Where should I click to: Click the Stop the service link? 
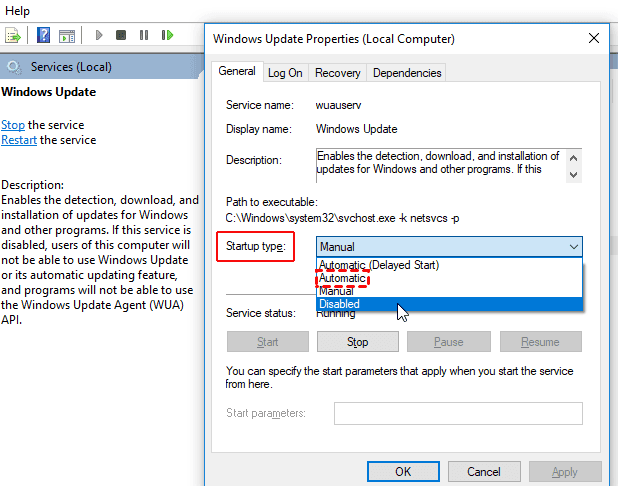[x=13, y=125]
